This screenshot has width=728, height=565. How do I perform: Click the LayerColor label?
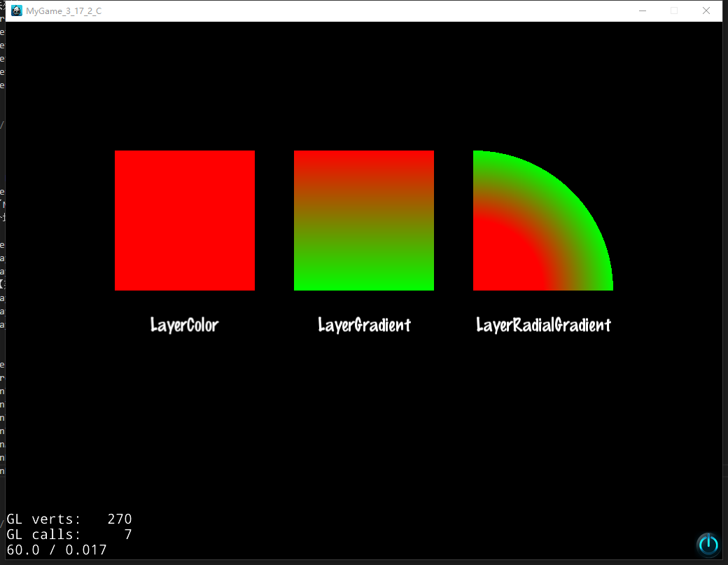(184, 325)
